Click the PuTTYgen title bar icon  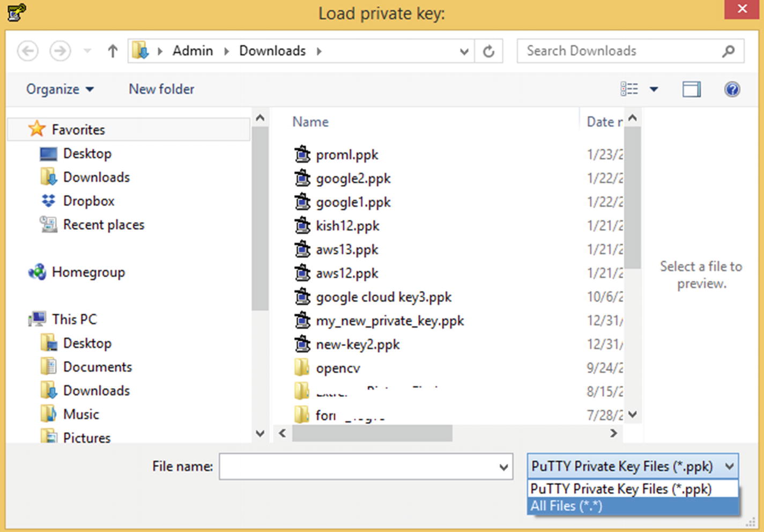coord(16,12)
